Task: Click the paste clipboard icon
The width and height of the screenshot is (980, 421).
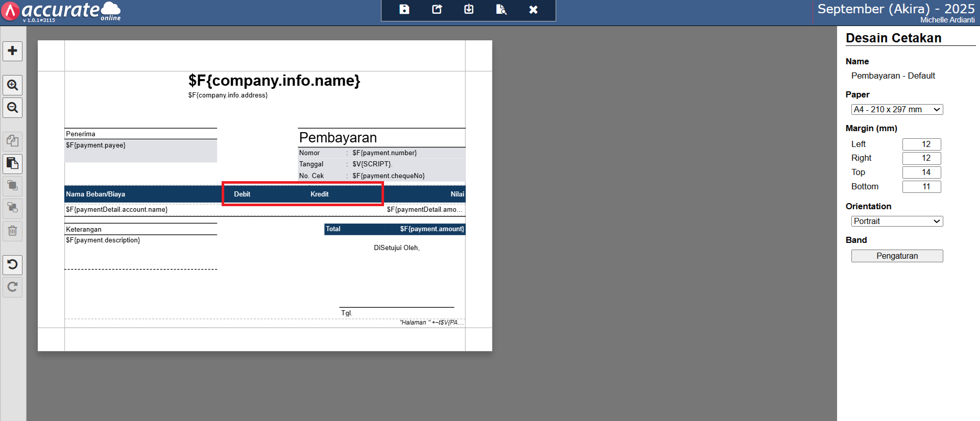Action: 13,164
